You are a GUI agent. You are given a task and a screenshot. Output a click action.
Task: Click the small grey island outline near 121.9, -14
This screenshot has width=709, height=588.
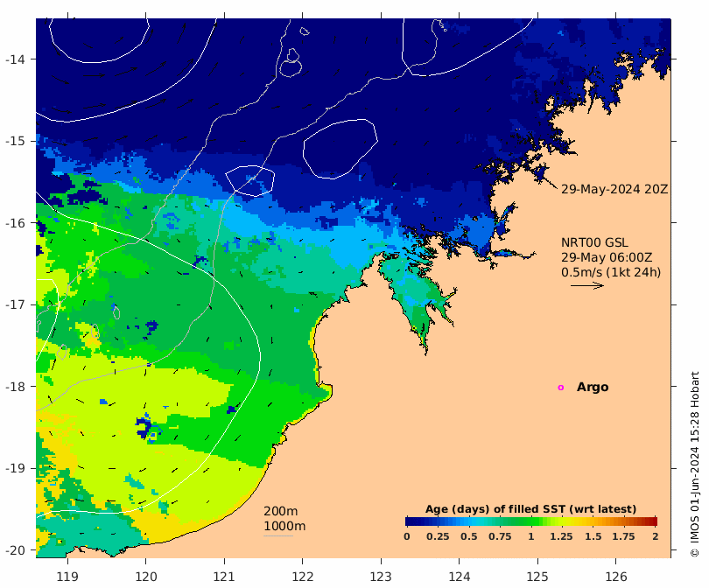[x=291, y=63]
